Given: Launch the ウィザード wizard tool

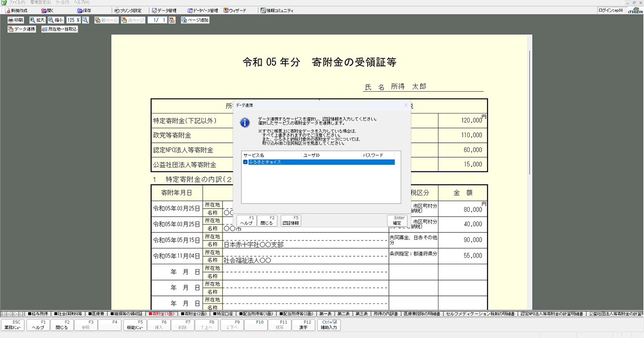Looking at the screenshot, I should tap(234, 10).
